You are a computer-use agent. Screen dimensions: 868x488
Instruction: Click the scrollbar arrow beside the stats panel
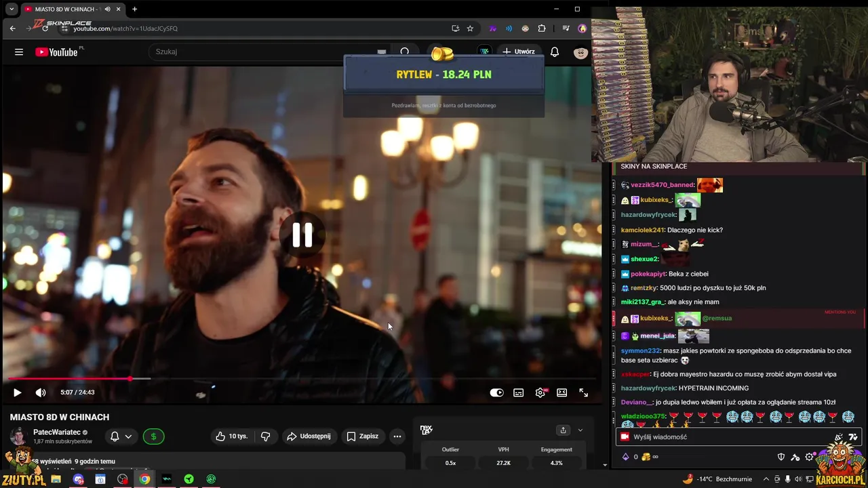click(x=604, y=465)
